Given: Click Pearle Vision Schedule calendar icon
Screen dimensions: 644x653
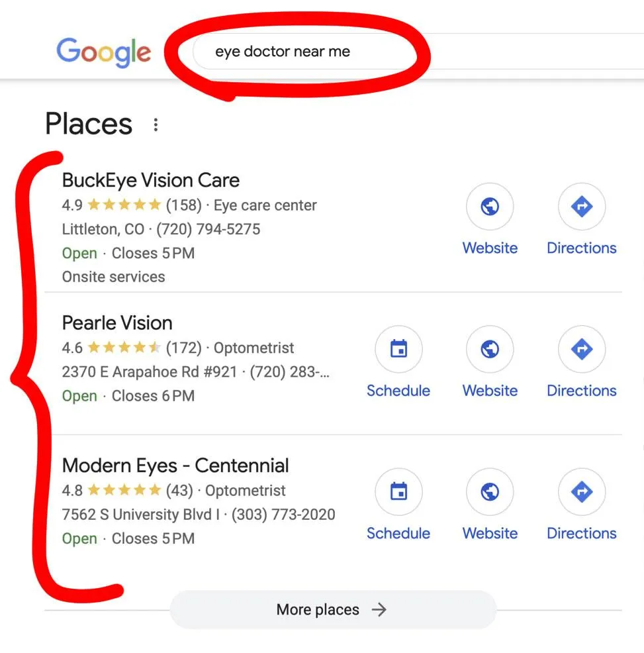Looking at the screenshot, I should 398,349.
